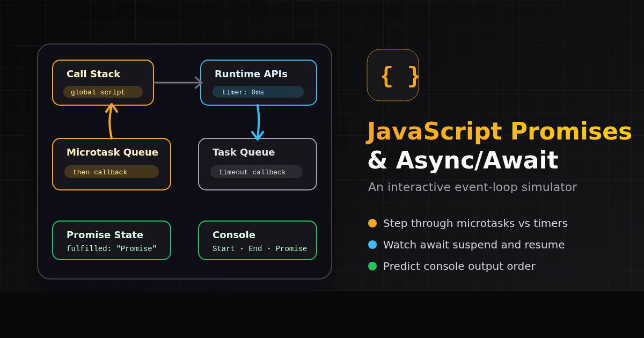
Task: Click the JavaScript Promises title
Action: point(500,131)
